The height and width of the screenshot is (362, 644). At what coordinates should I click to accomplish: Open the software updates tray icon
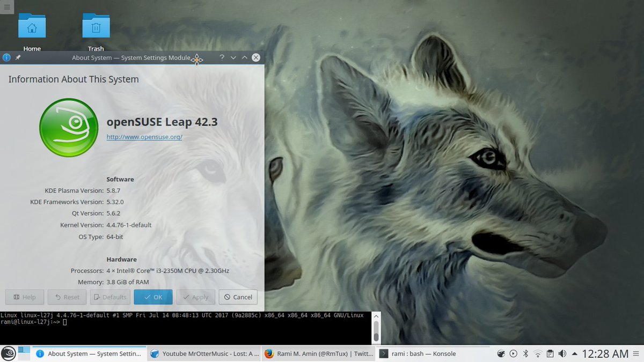click(x=501, y=354)
